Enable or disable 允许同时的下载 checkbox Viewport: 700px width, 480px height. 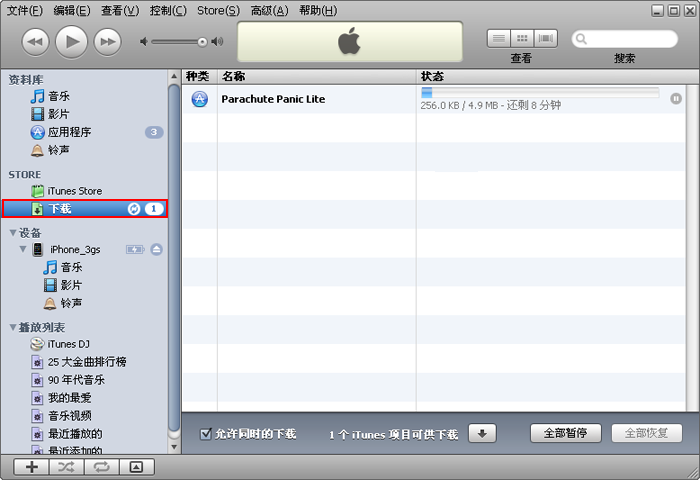pyautogui.click(x=206, y=434)
